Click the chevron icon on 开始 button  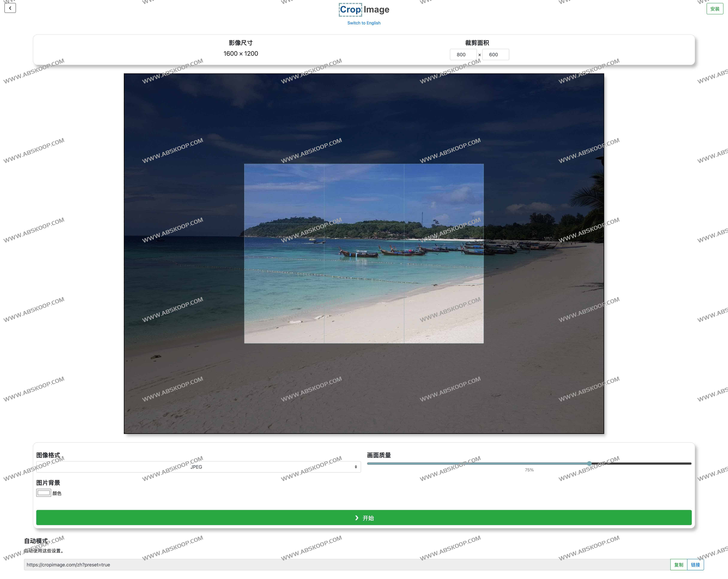pos(357,518)
